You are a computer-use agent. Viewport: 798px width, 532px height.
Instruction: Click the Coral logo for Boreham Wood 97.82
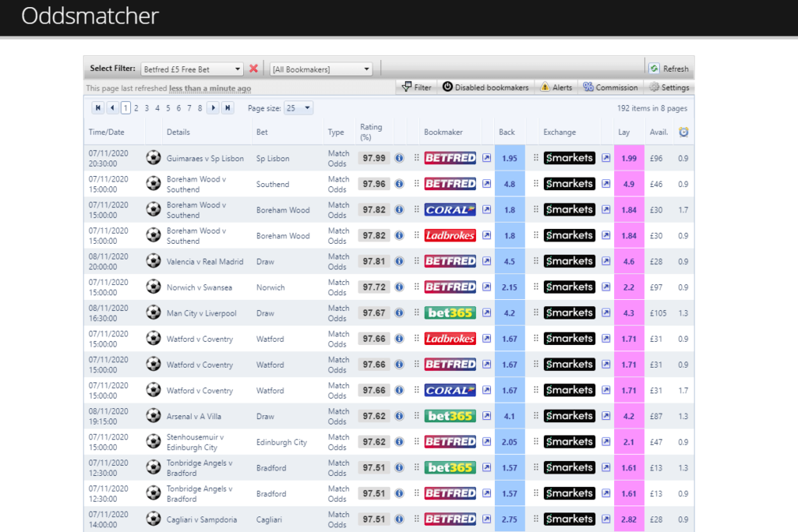click(450, 210)
